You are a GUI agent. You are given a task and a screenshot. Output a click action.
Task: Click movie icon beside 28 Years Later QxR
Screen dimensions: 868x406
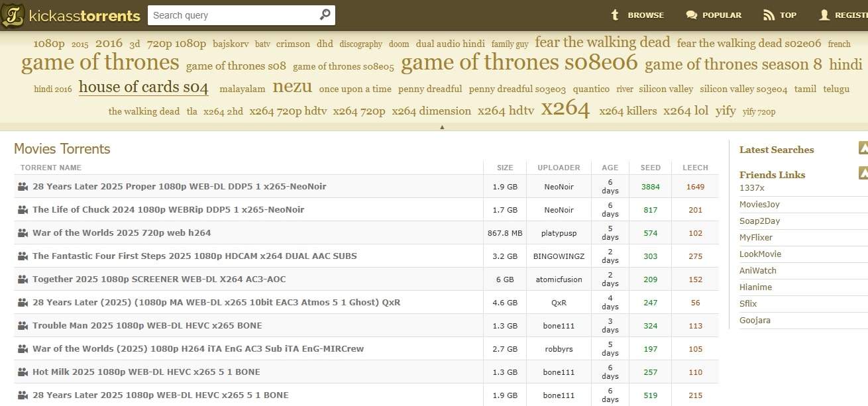[x=23, y=303]
